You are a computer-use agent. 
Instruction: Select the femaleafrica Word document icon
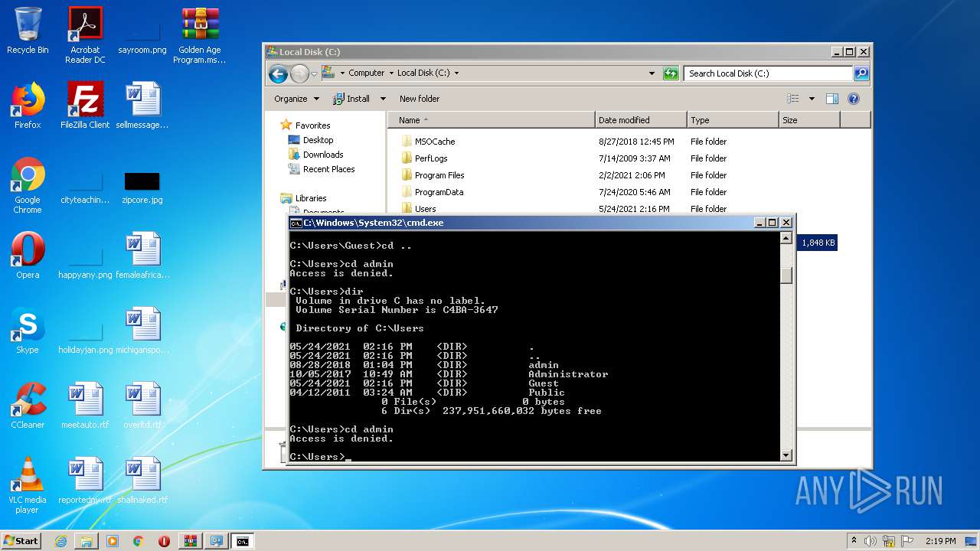click(142, 256)
